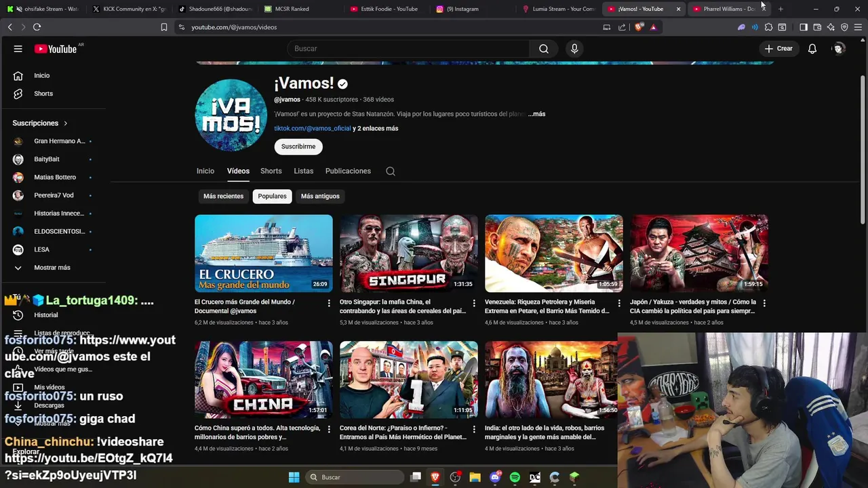868x488 pixels.
Task: Click the Crear button
Action: [x=778, y=49]
